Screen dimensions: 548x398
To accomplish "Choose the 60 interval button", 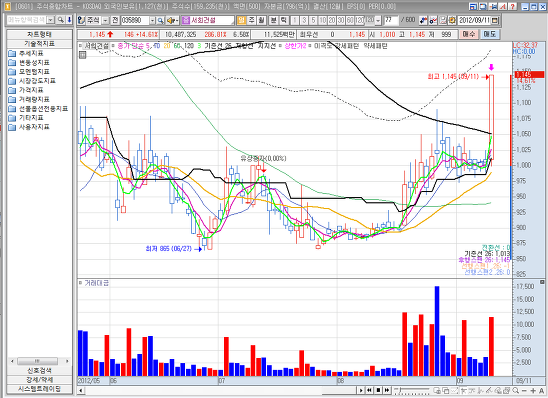I will [350, 20].
